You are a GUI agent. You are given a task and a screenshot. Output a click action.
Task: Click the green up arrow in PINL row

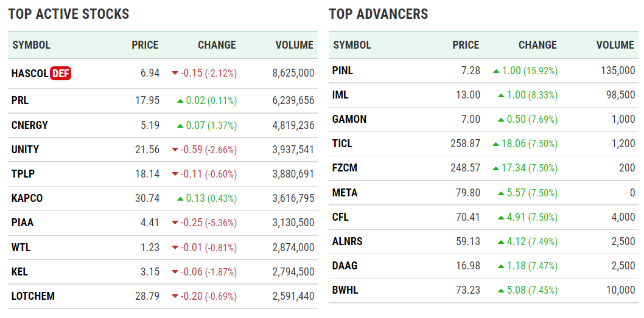click(496, 71)
